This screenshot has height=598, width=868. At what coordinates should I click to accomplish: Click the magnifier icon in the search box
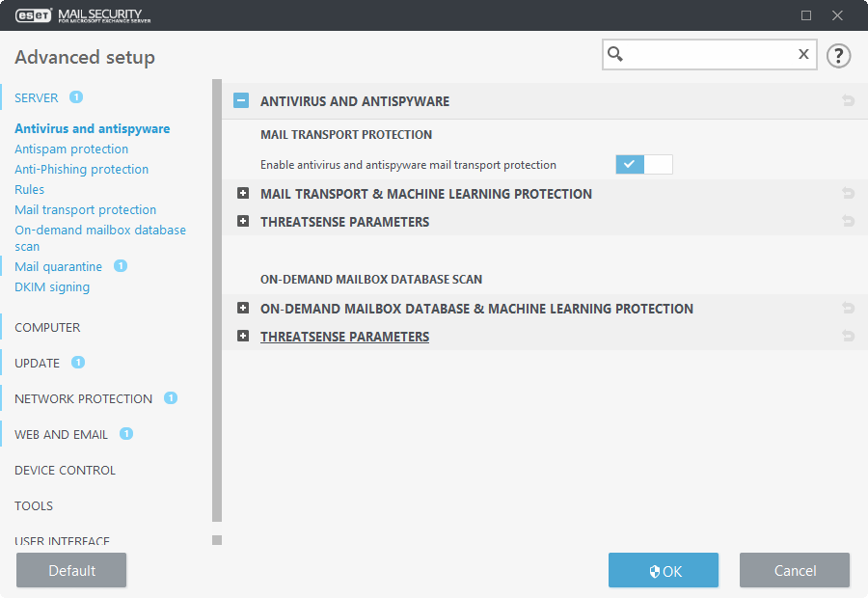click(617, 54)
